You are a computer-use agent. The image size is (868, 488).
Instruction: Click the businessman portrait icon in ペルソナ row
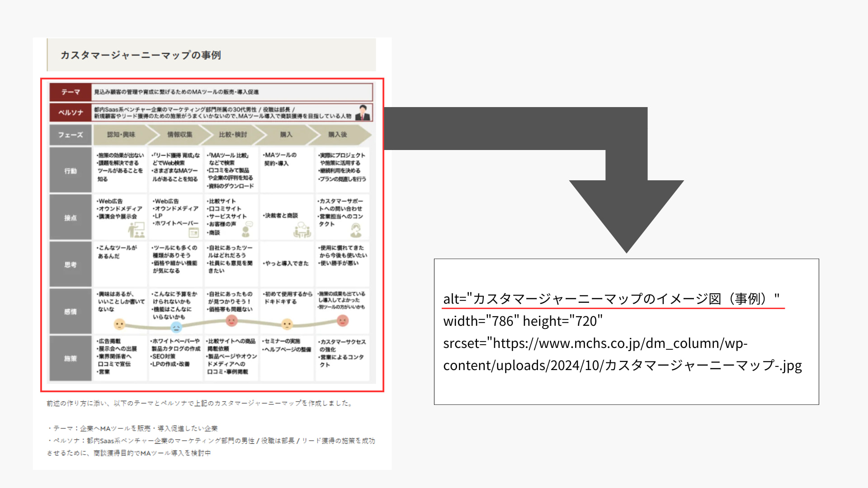click(x=363, y=112)
